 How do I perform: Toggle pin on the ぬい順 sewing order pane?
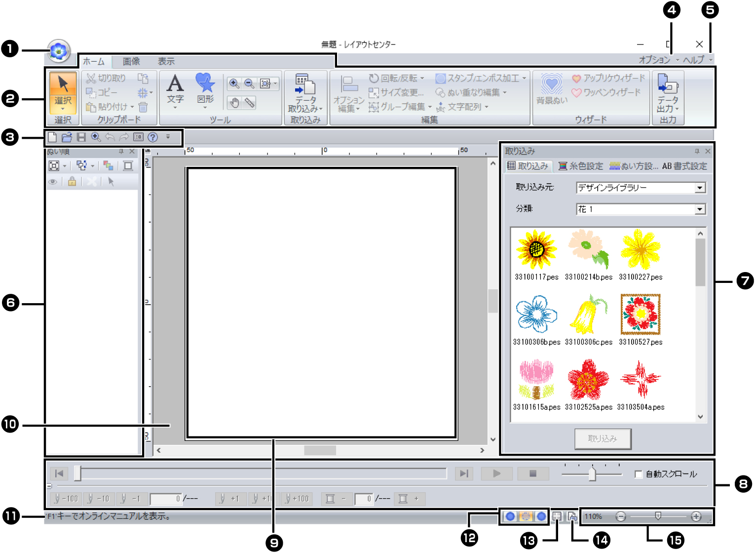[x=121, y=151]
